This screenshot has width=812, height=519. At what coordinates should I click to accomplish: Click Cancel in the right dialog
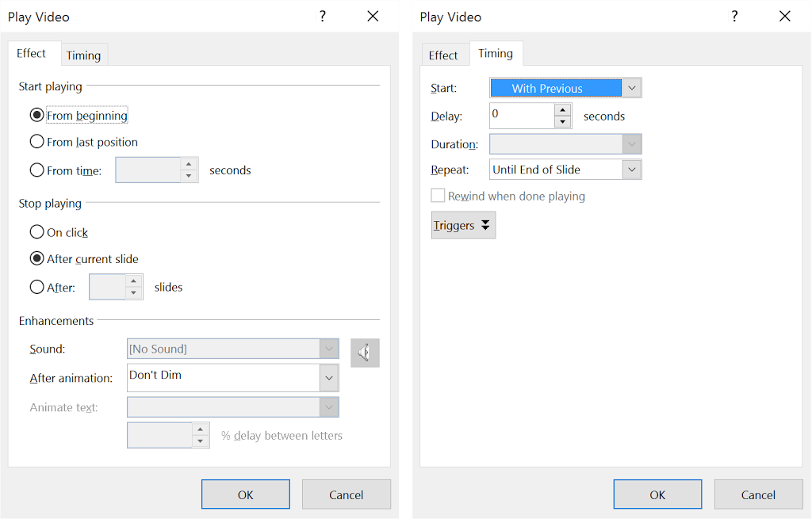[x=759, y=494]
